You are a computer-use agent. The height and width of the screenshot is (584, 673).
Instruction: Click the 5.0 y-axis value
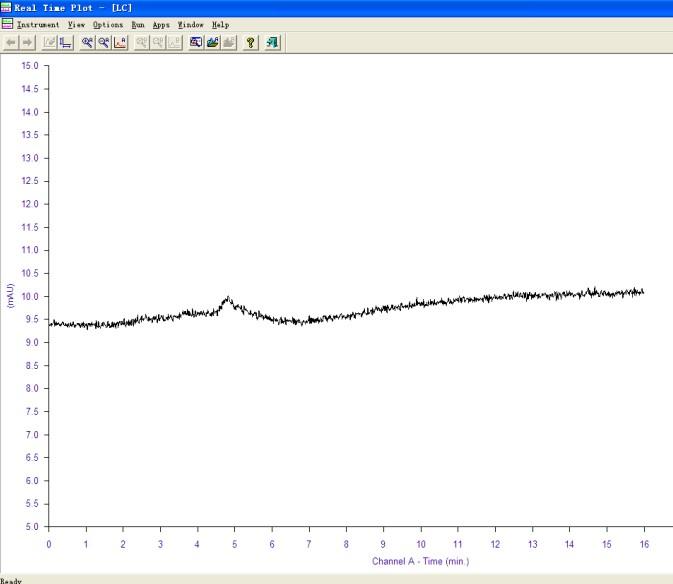pos(32,527)
